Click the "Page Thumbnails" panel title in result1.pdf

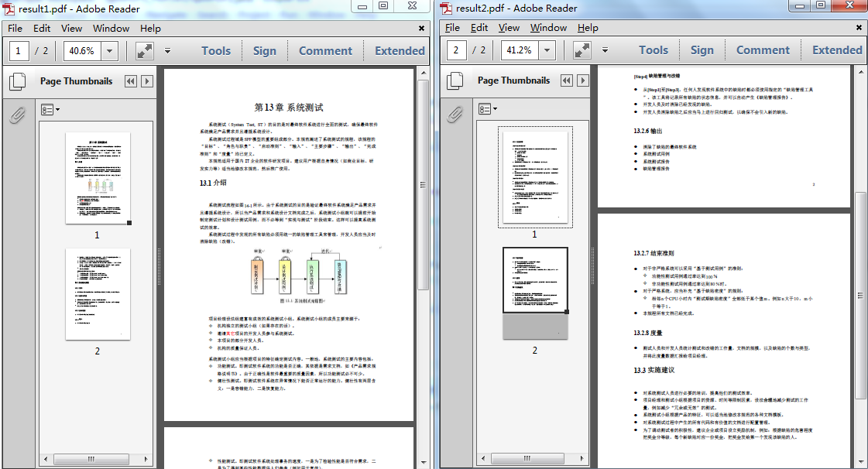77,81
